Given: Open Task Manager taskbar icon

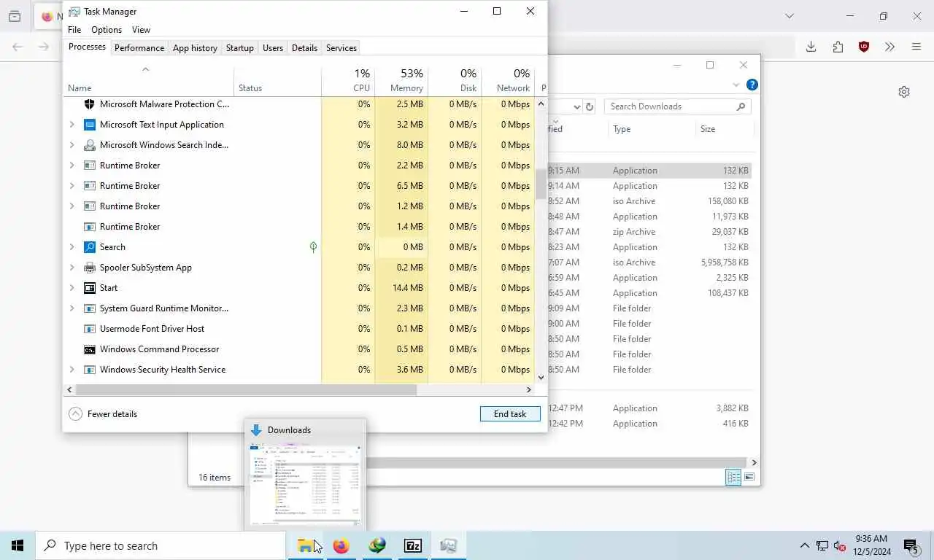Looking at the screenshot, I should tap(448, 545).
